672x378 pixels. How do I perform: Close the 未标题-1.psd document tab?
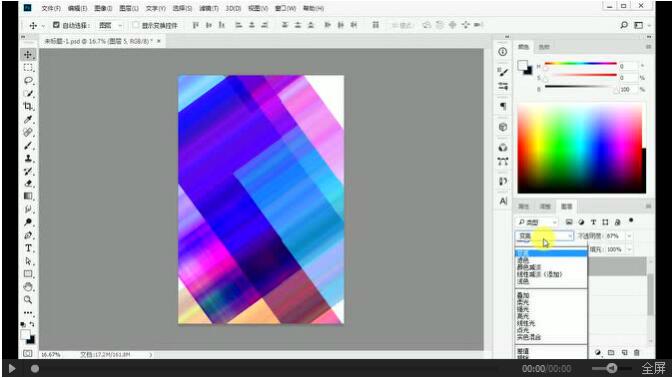159,41
